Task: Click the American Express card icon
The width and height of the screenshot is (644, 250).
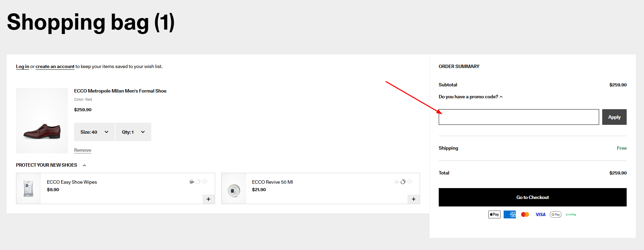Action: (509, 214)
